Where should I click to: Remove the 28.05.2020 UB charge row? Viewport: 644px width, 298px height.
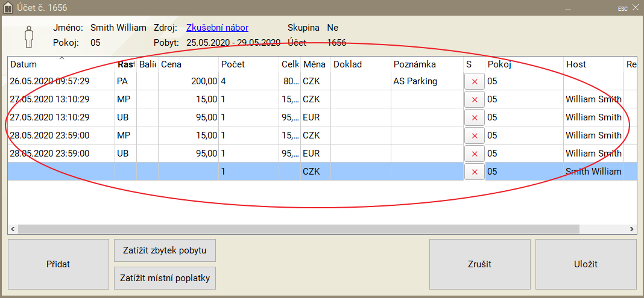tap(474, 154)
